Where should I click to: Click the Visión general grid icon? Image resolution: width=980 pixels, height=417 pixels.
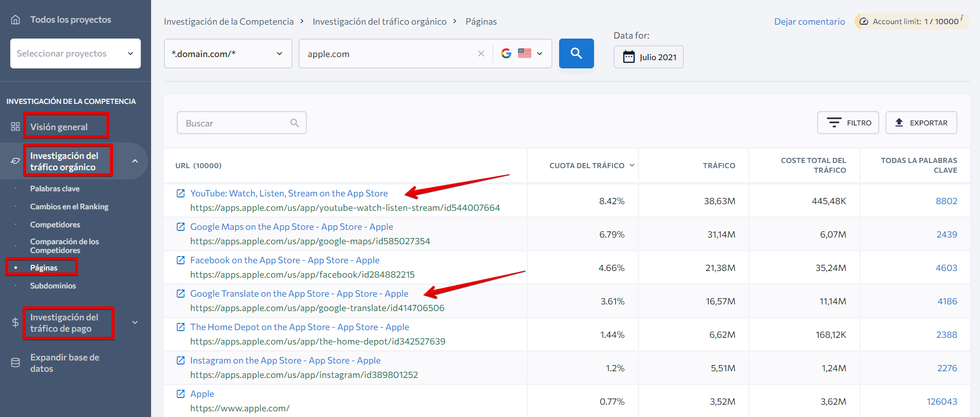coord(15,126)
